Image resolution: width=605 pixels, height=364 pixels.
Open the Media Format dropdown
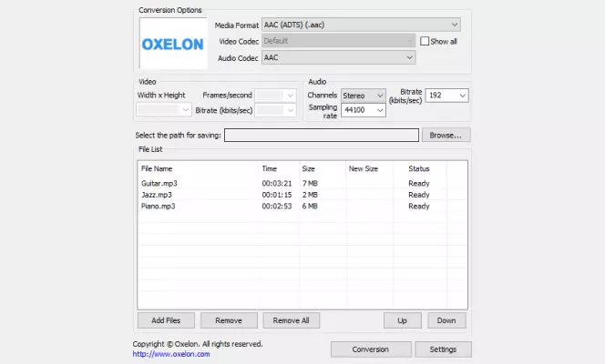coord(361,25)
